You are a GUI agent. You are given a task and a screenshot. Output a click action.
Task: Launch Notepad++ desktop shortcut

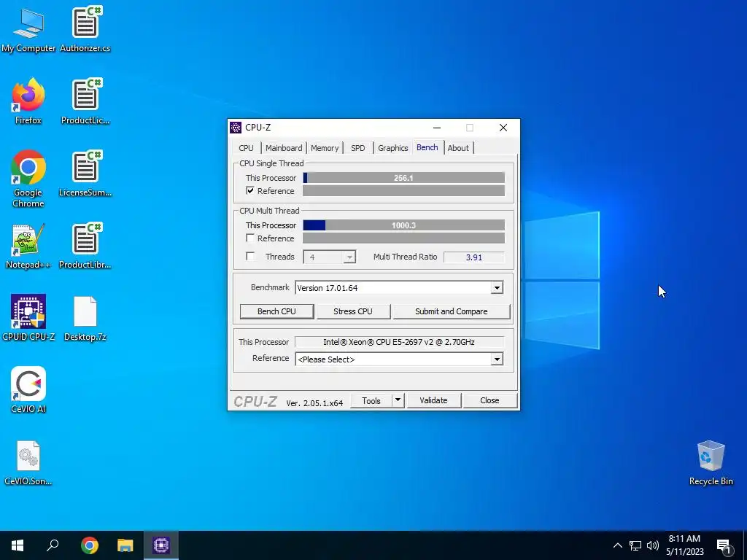point(28,246)
